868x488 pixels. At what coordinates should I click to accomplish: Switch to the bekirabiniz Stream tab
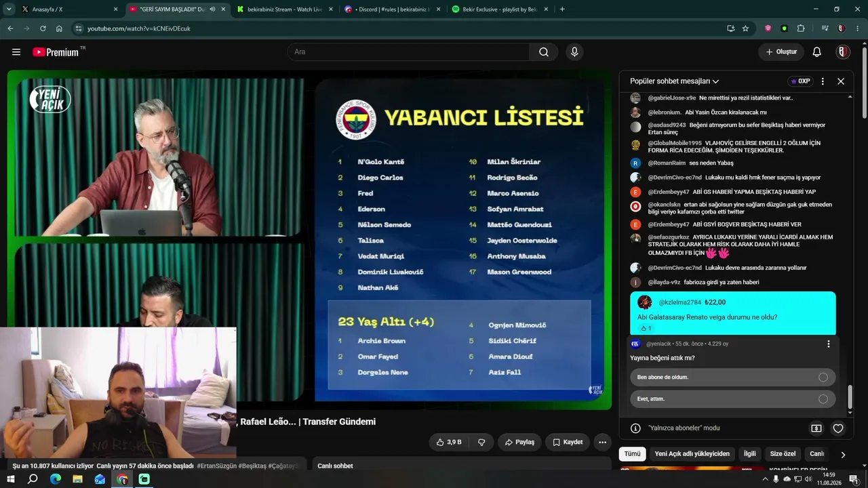pyautogui.click(x=285, y=9)
